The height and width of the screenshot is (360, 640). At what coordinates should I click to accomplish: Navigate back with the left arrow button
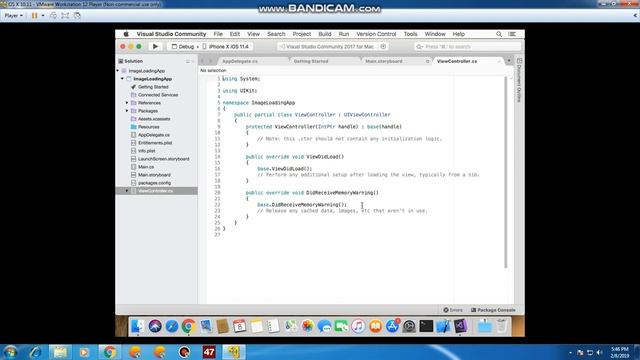click(x=203, y=61)
